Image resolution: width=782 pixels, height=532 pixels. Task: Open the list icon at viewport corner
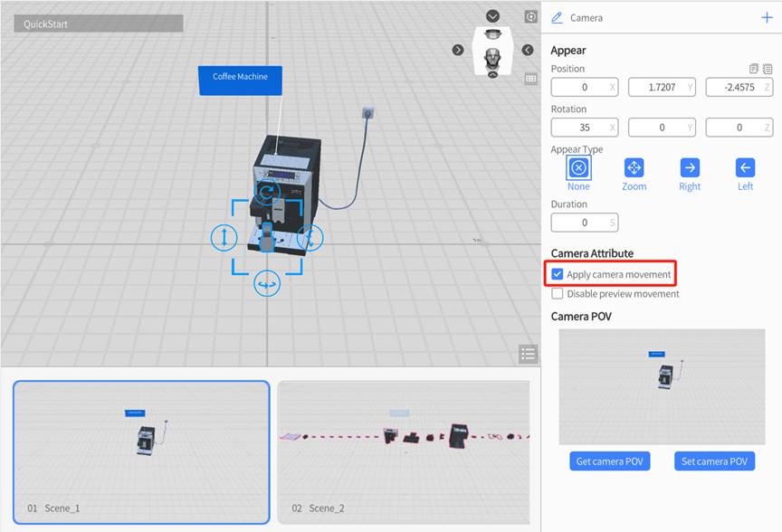529,354
